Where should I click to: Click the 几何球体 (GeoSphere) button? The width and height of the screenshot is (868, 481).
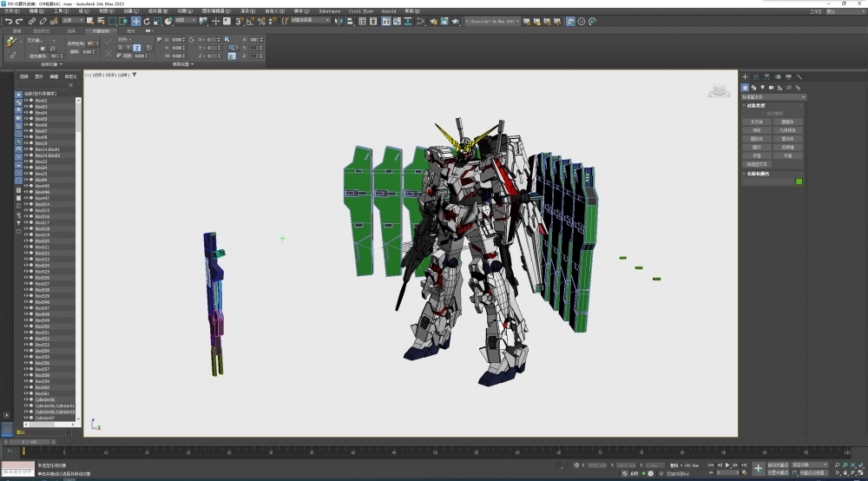point(787,131)
